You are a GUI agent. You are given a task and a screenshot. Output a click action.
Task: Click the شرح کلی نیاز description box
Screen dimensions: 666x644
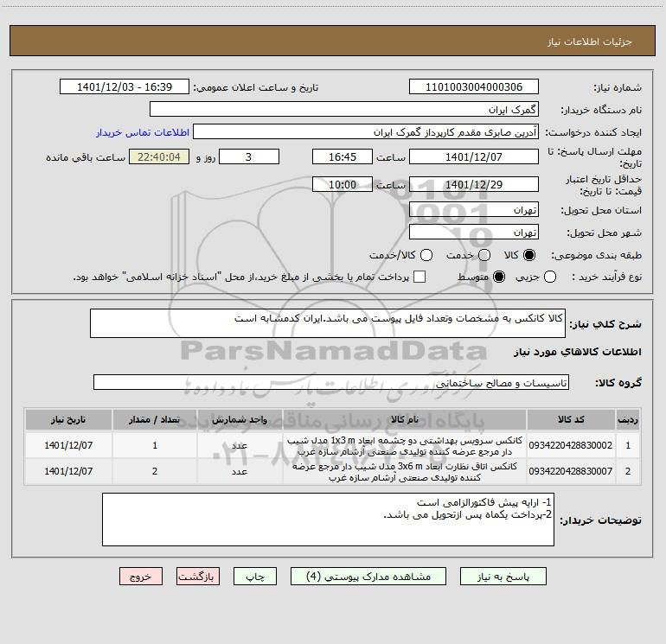(328, 323)
